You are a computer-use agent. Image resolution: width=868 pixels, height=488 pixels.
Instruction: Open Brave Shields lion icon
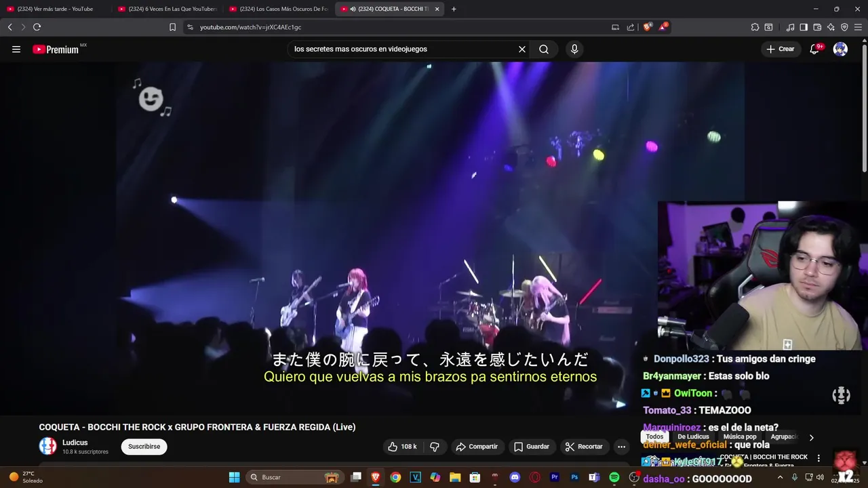(x=647, y=27)
